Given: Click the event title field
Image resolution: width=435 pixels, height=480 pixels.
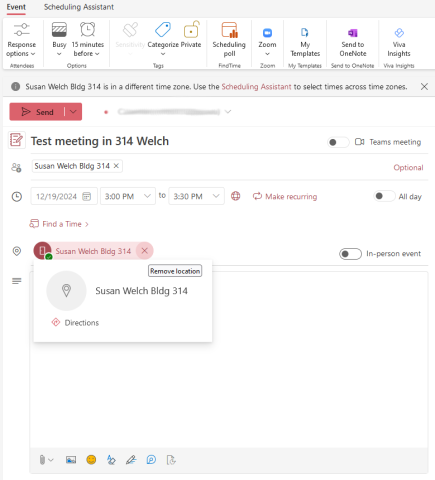Looking at the screenshot, I should (100, 141).
